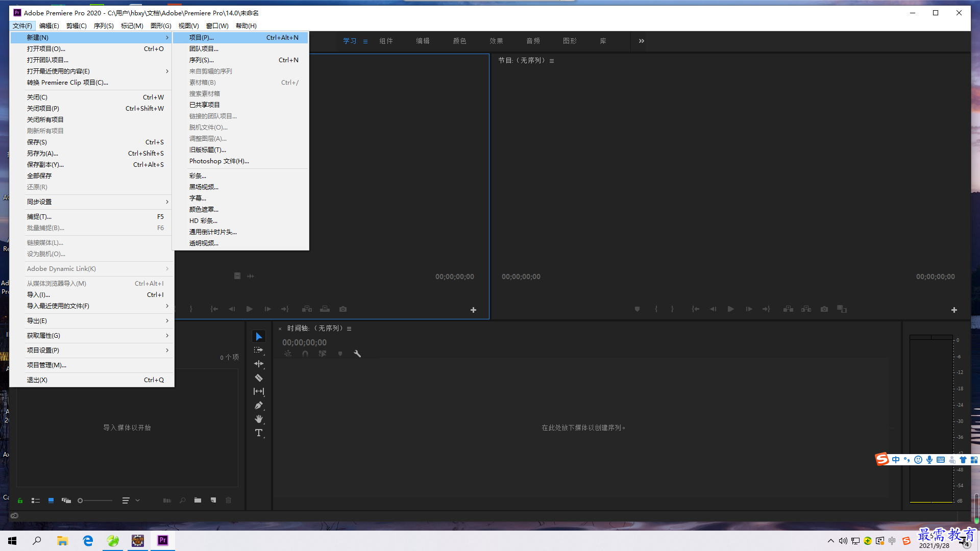980x551 pixels.
Task: Select the Type tool
Action: pyautogui.click(x=259, y=433)
